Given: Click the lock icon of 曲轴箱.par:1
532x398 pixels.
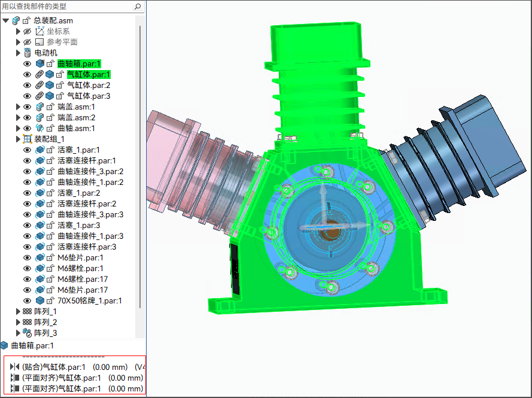Looking at the screenshot, I should click(50, 64).
